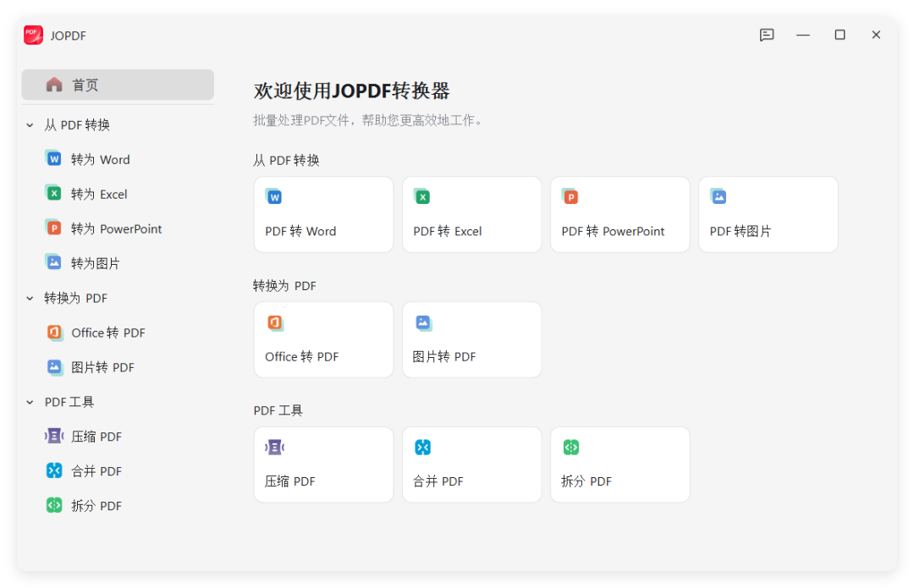Collapse the 从 PDF 转换 sidebar section chevron
Image resolution: width=914 pixels, height=588 pixels.
tap(30, 125)
